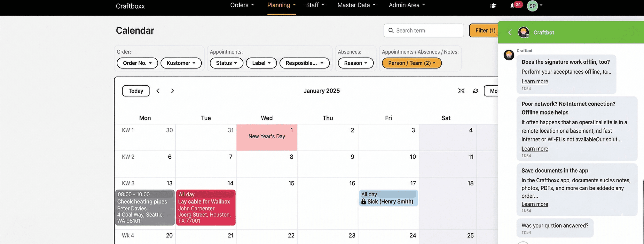Expand the Order No. filter dropdown

[137, 63]
